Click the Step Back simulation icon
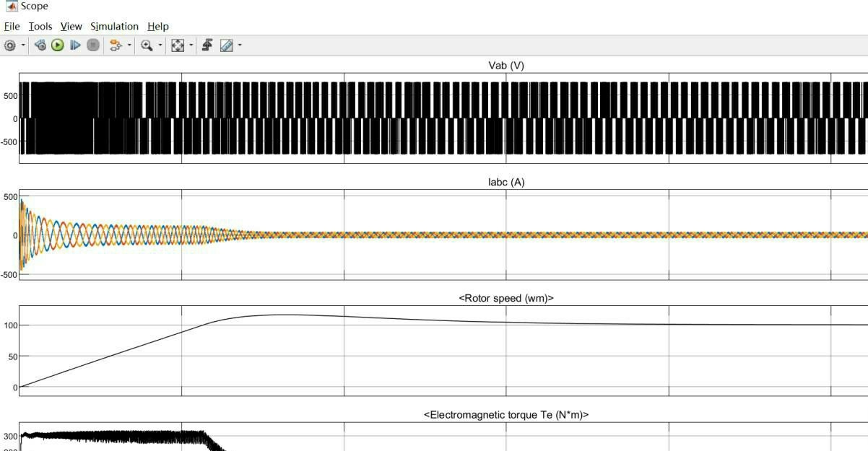The width and height of the screenshot is (868, 451). (40, 45)
